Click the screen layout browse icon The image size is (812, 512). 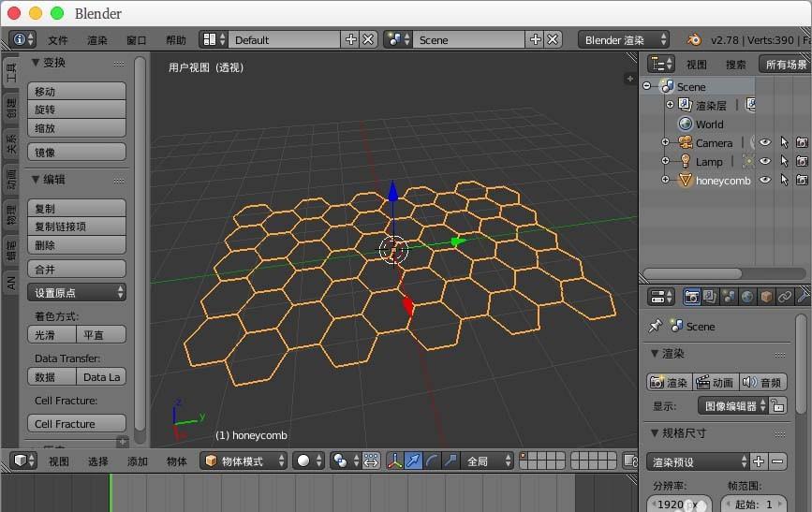[214, 39]
